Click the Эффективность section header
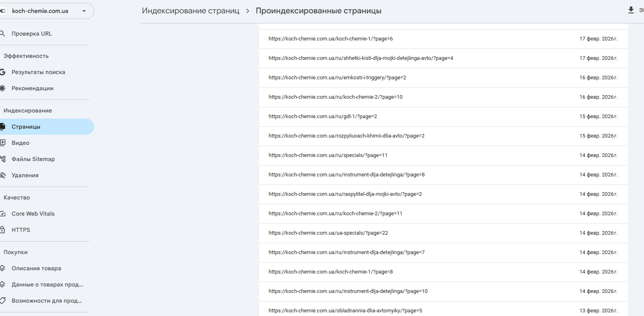 point(26,56)
